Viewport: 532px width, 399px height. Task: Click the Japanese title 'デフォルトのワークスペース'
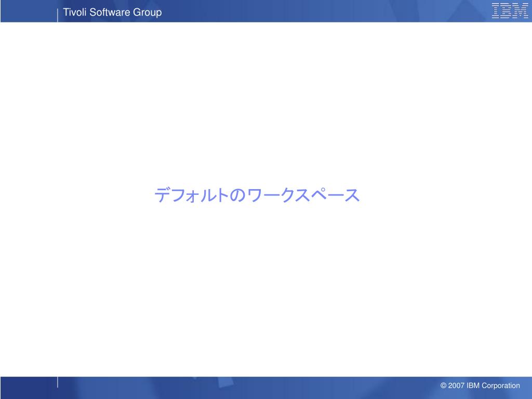pos(257,195)
